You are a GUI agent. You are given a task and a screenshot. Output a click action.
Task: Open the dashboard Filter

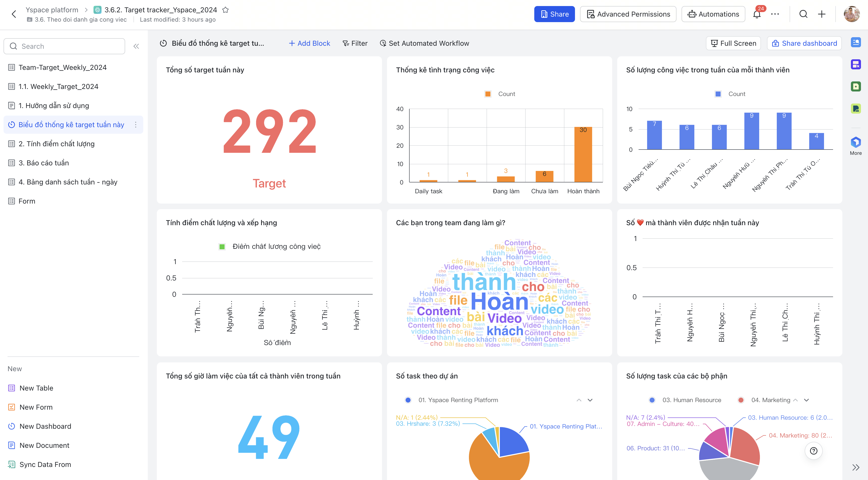[355, 43]
